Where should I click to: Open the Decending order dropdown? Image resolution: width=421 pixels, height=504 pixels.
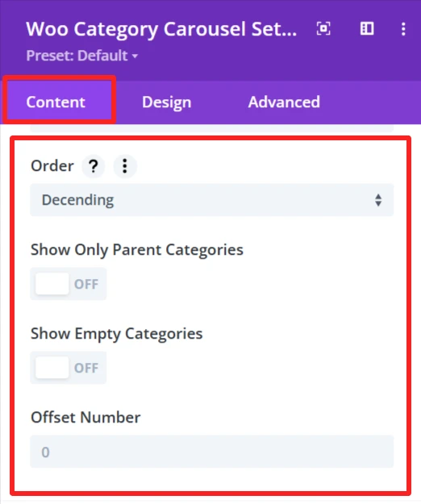[212, 200]
